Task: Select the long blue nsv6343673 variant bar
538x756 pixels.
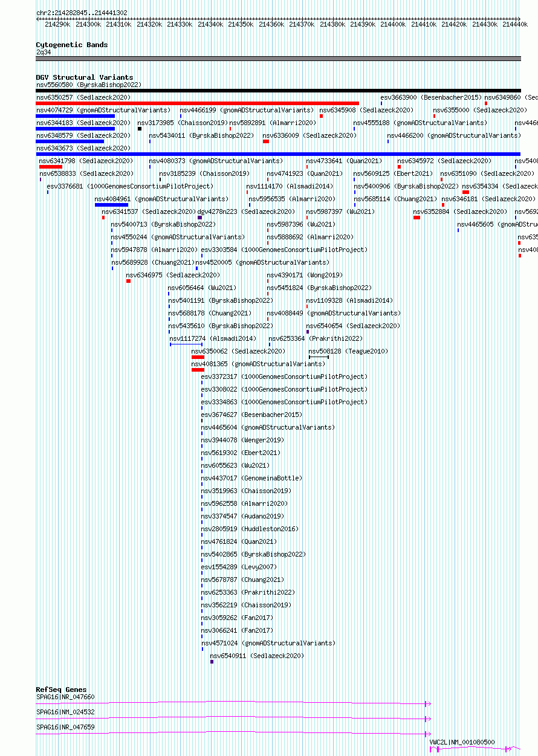Action: [x=278, y=154]
